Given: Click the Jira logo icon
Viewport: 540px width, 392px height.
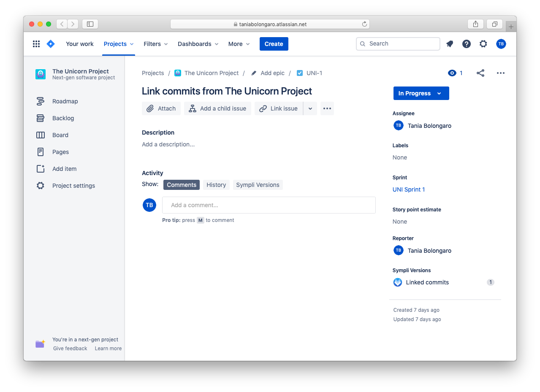Looking at the screenshot, I should point(51,44).
